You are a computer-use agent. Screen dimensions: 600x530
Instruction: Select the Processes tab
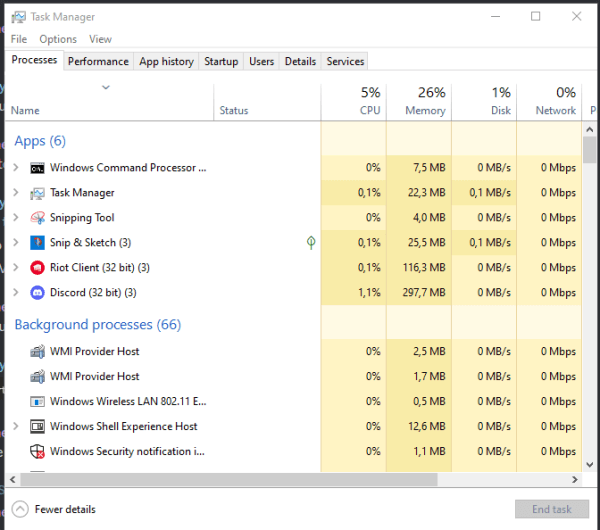tap(34, 60)
